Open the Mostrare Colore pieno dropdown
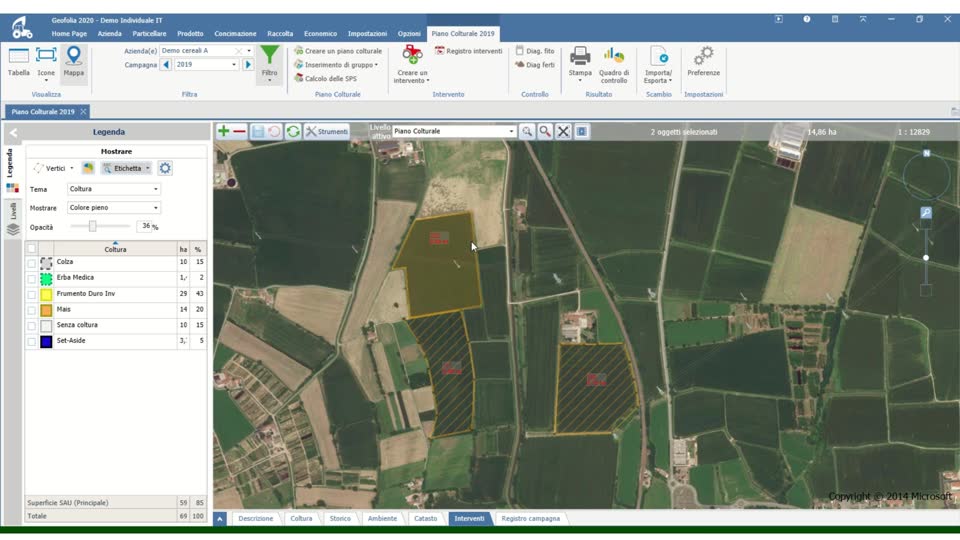 156,208
